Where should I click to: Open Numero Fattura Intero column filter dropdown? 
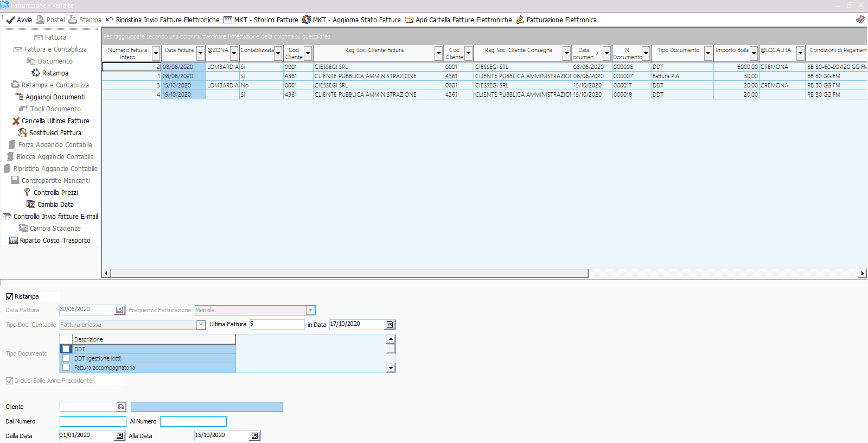(156, 53)
